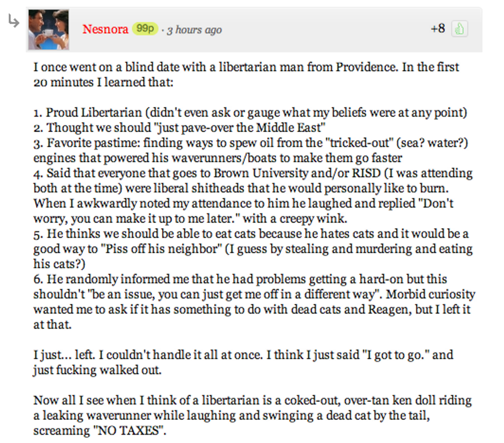The height and width of the screenshot is (443, 504).
Task: Click the +8 vote score
Action: point(438,29)
